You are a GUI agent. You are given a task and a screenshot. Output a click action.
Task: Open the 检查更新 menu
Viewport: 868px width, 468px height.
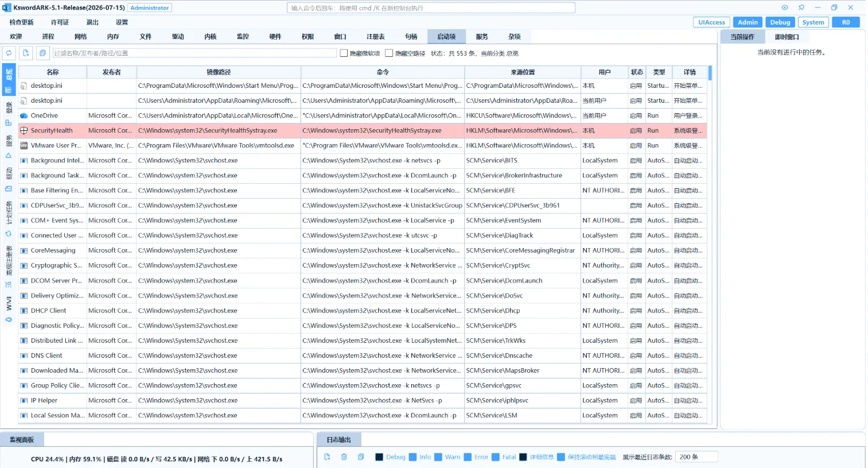point(22,22)
